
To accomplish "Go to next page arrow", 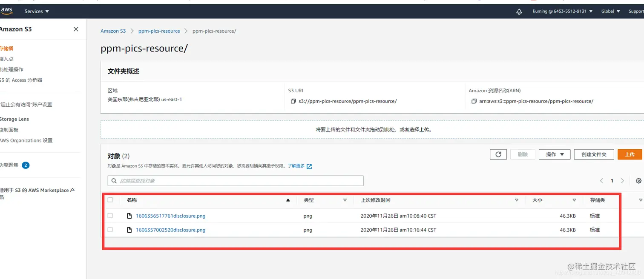I will [622, 181].
